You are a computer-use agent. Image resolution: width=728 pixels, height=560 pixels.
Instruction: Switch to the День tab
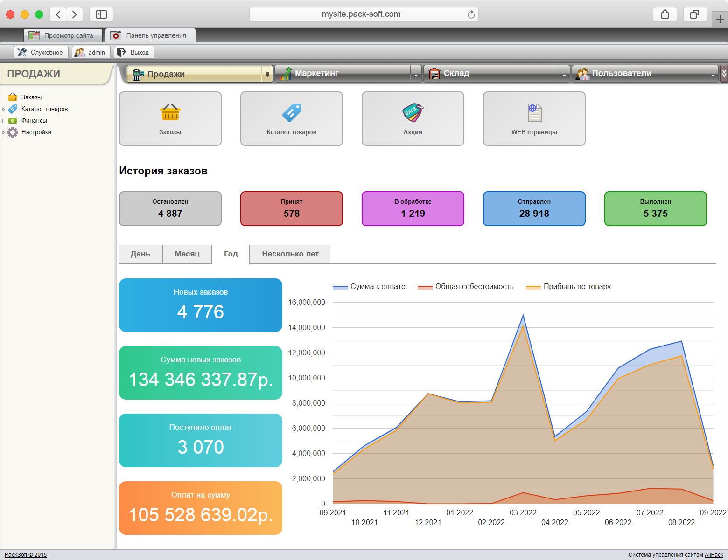click(140, 254)
